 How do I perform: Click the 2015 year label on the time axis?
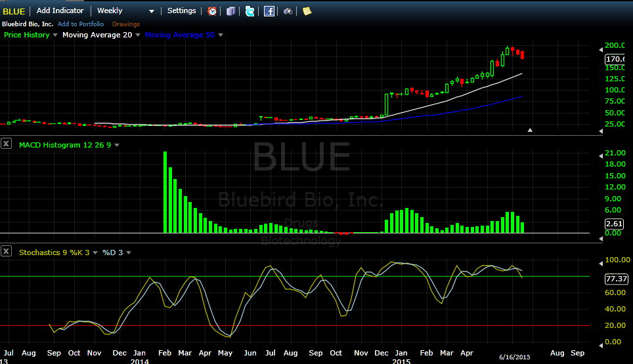coord(401,361)
